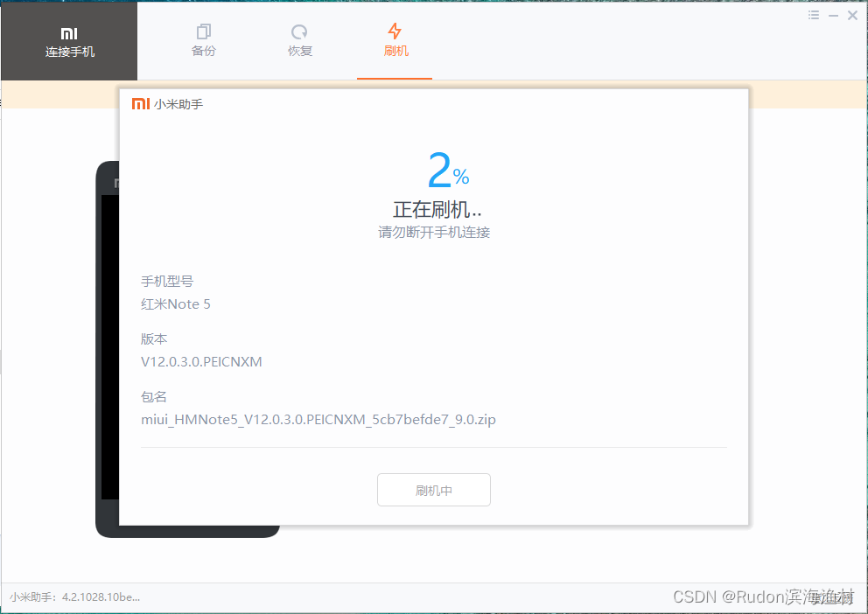Click the version 4.2.1028.10be status bar text

[74, 597]
